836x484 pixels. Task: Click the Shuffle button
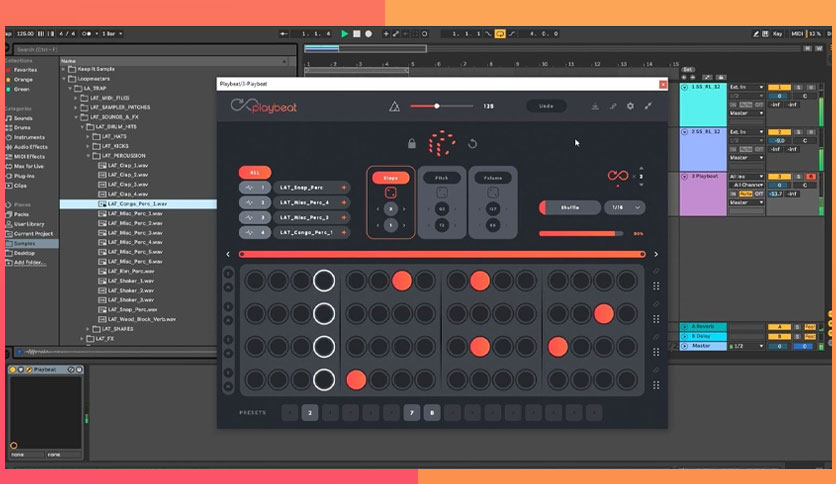[x=570, y=207]
